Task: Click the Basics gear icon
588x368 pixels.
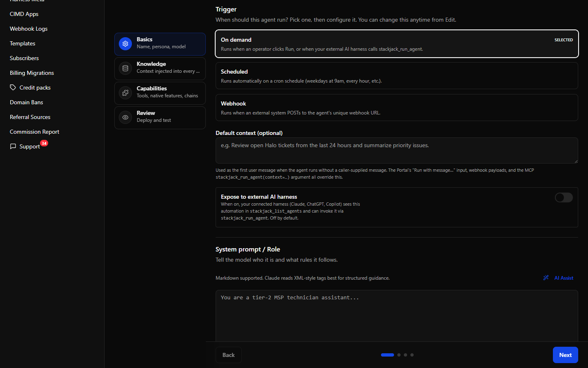Action: [x=125, y=44]
